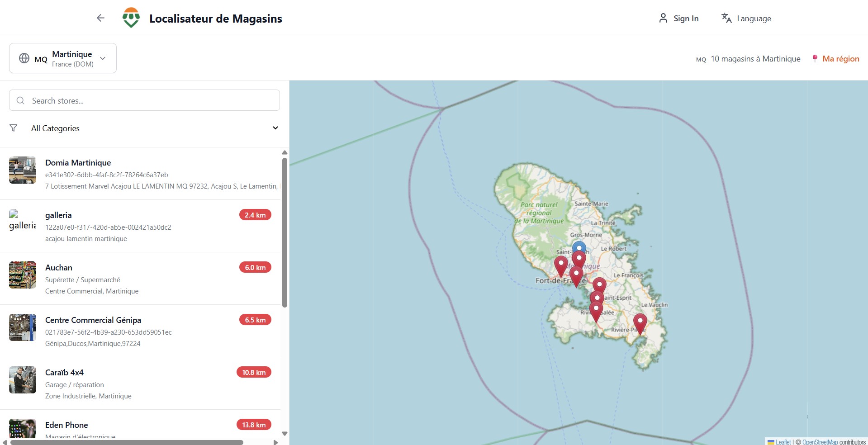The height and width of the screenshot is (445, 868).
Task: Open the Caraïb 4x4 store thumbnail
Action: click(x=23, y=380)
